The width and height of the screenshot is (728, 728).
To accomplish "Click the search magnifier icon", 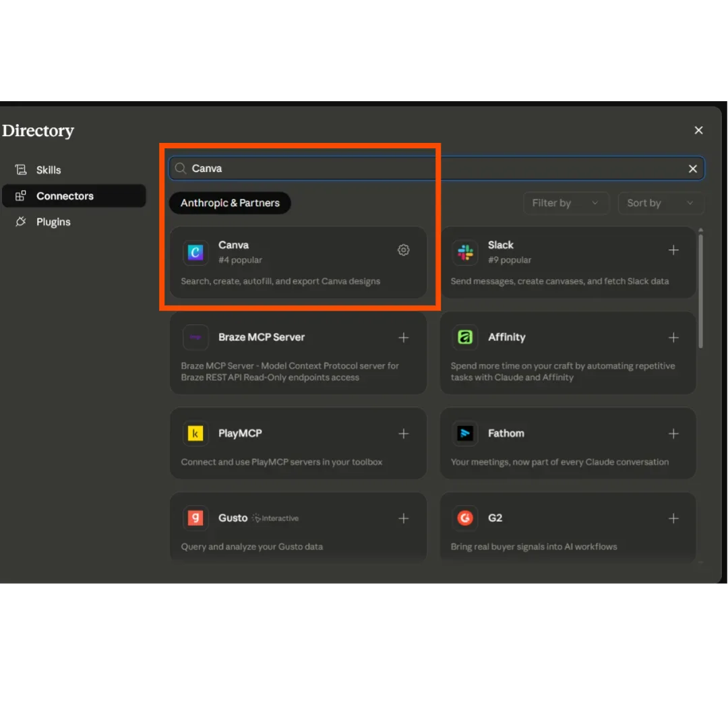I will 180,168.
